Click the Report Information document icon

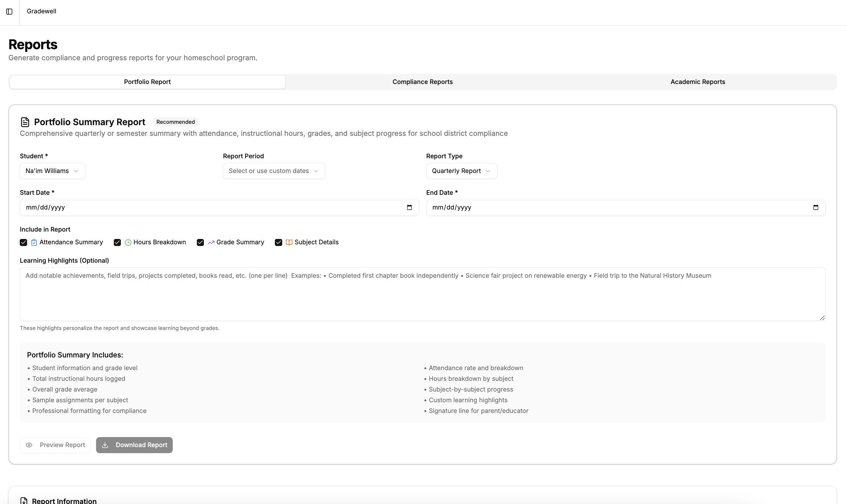(x=24, y=500)
